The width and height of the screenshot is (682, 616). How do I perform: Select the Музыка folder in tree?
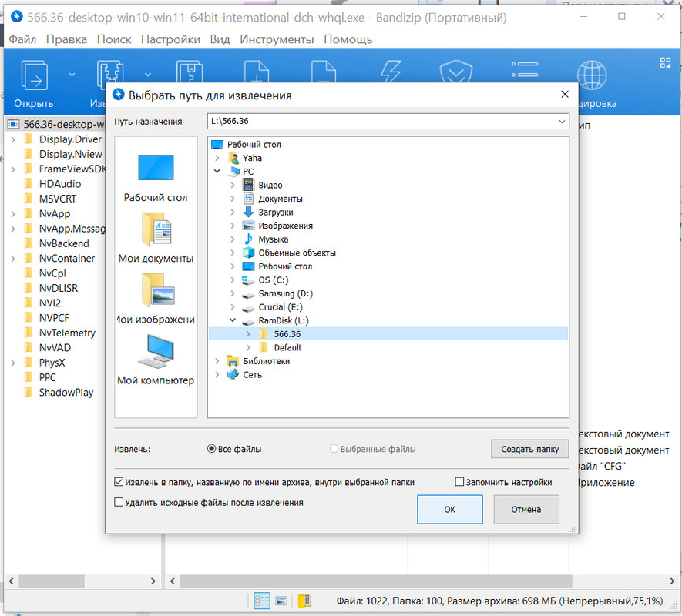coord(273,239)
